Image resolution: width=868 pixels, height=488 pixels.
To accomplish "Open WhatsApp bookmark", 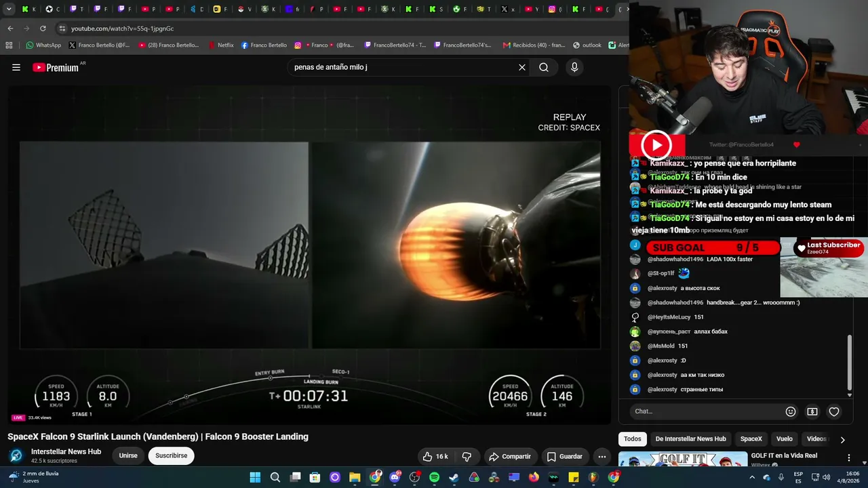I will click(x=43, y=45).
